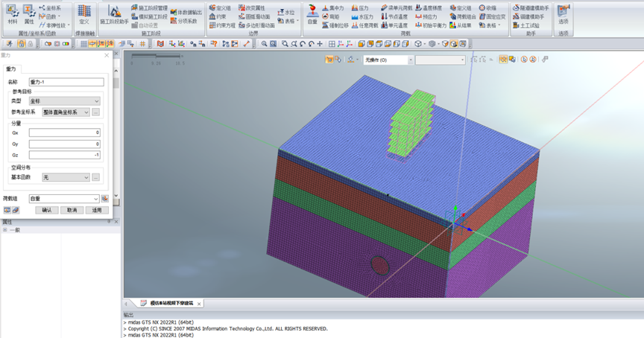Click 水压力 water pressure tool
This screenshot has height=338, width=644.
363,16
